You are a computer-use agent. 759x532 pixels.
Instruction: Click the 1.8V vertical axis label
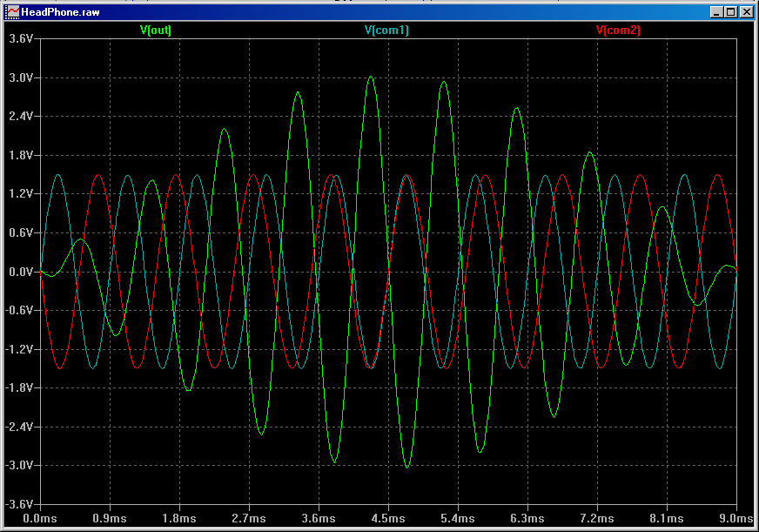(x=21, y=155)
